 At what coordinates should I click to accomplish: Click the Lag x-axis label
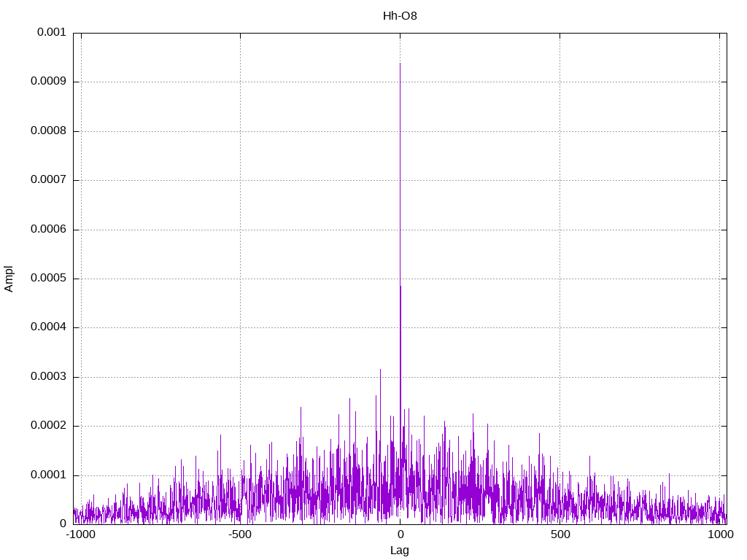(400, 551)
